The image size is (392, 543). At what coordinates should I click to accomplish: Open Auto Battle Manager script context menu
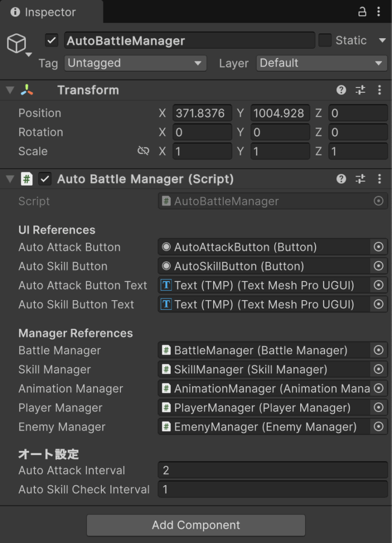point(379,179)
